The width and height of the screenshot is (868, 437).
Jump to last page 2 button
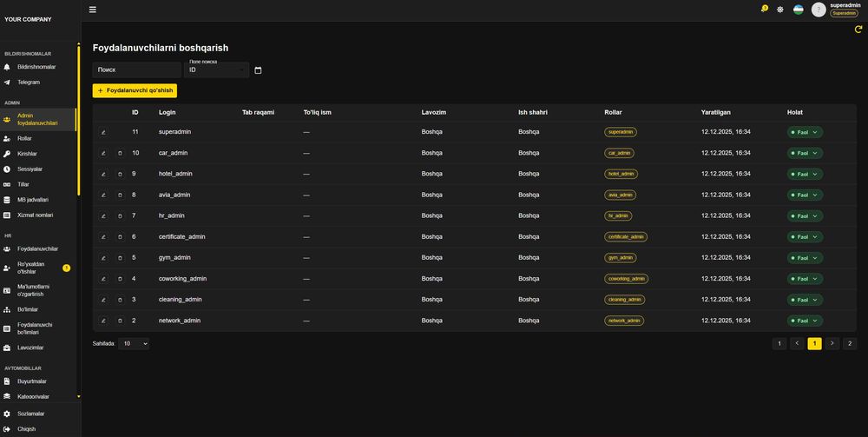(850, 343)
